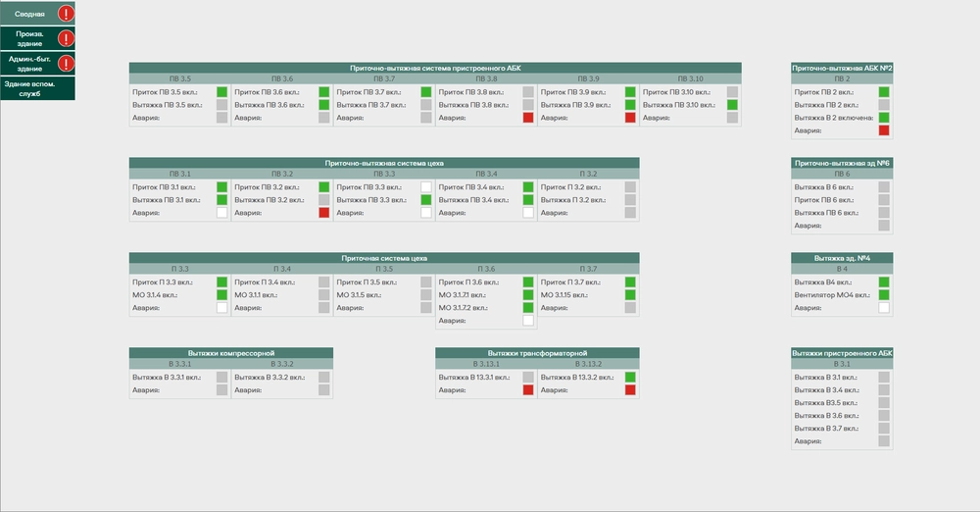Click red Авария indicator in ПВ 2 panel
980x512 pixels.
coord(884,129)
